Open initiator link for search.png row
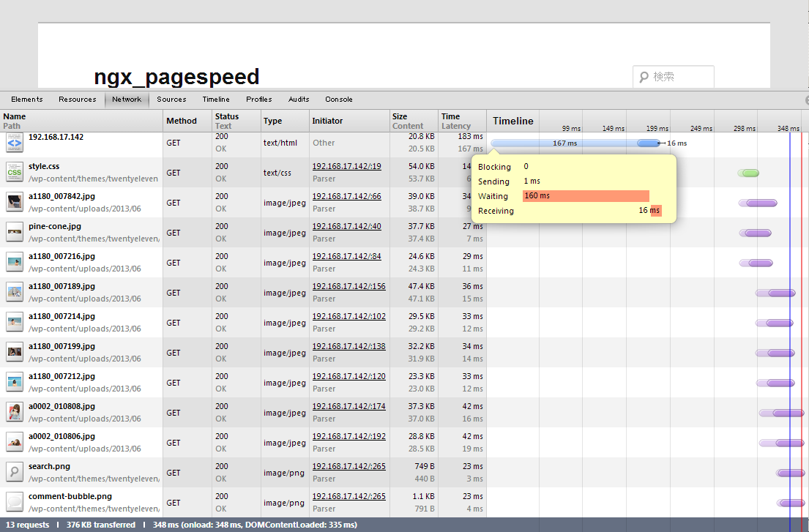This screenshot has height=532, width=809. point(348,466)
